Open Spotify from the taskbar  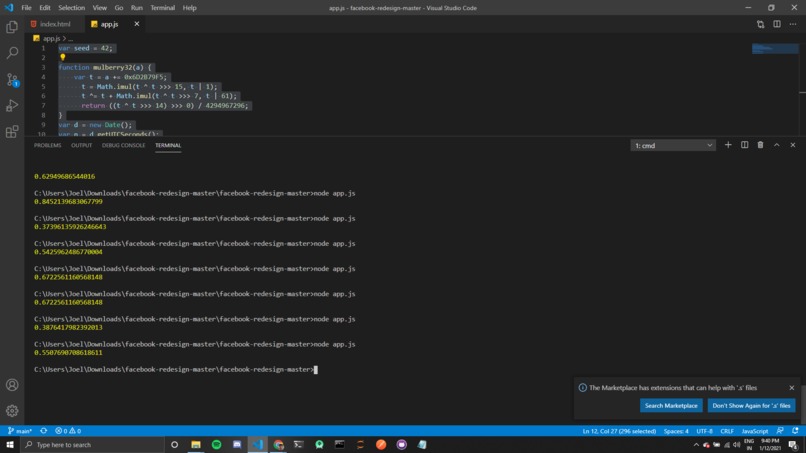click(216, 444)
